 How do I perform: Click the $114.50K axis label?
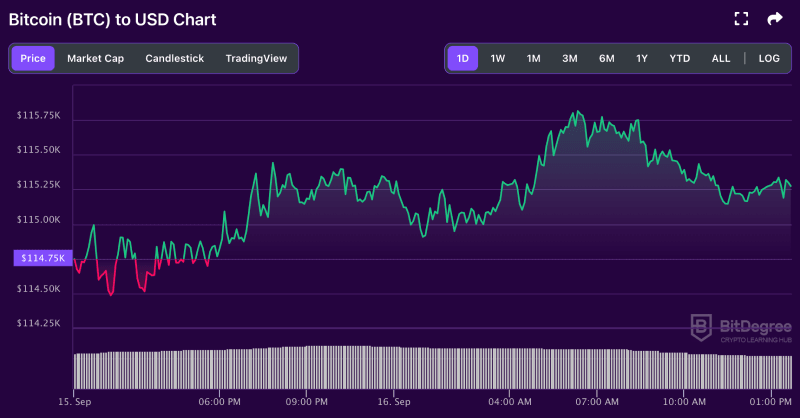38,289
